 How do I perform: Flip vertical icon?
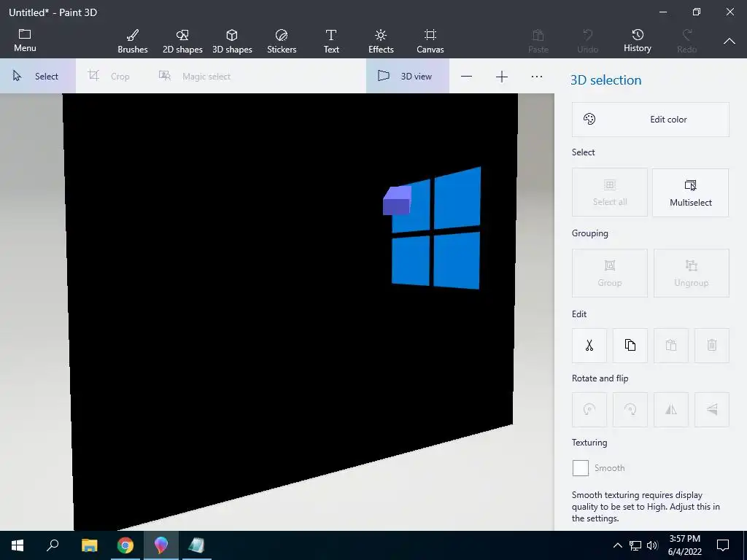pyautogui.click(x=712, y=410)
